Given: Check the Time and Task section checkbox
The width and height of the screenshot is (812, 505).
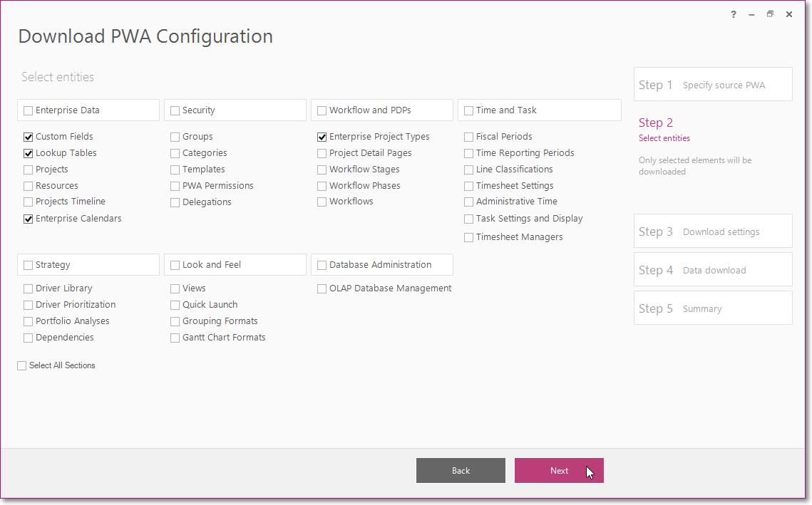Looking at the screenshot, I should click(x=468, y=110).
